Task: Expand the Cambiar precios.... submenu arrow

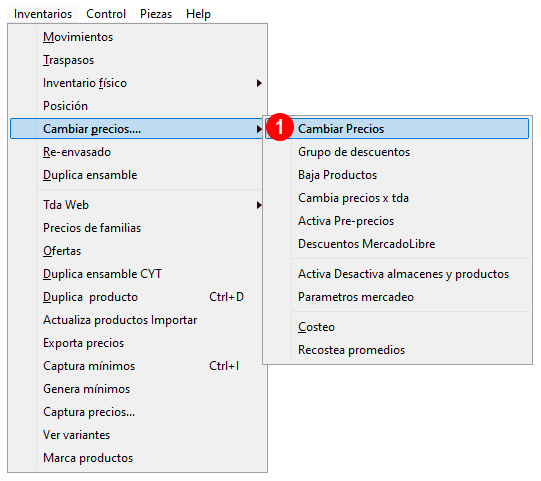Action: 259,129
